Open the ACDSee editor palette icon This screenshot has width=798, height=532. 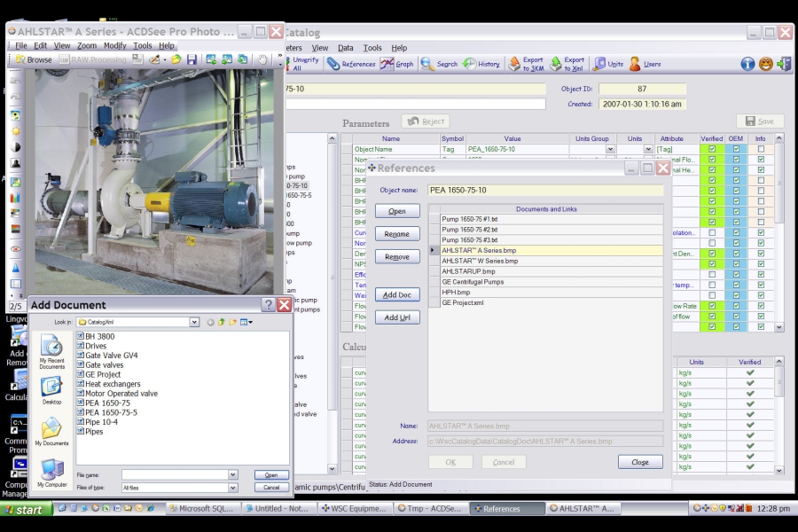click(153, 59)
